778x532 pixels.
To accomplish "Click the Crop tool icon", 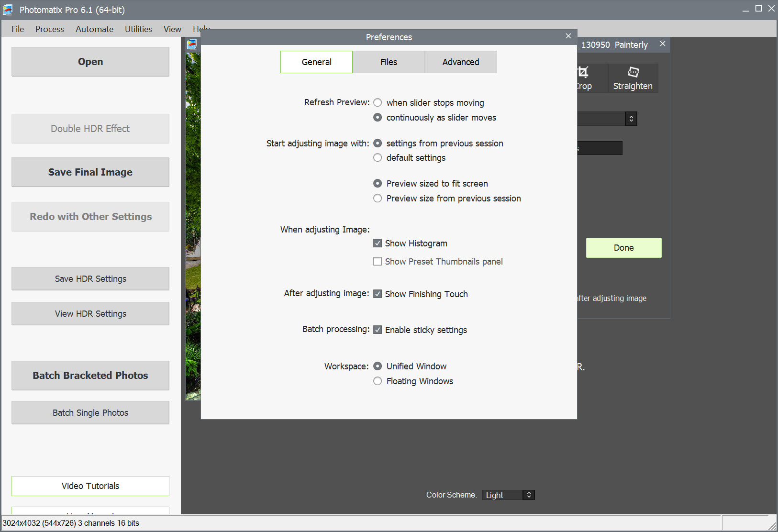I will click(x=583, y=72).
